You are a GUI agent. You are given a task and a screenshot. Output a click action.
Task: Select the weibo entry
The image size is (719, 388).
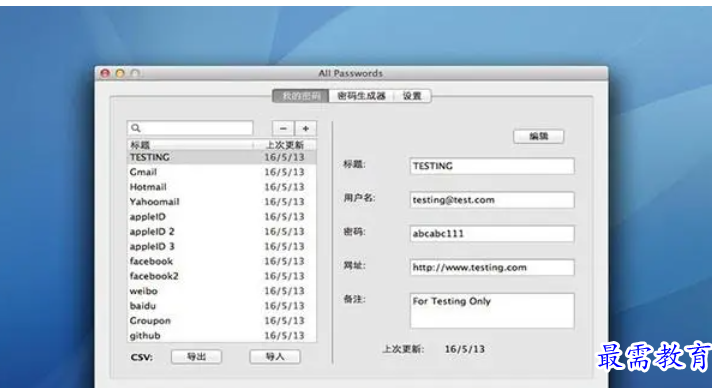pyautogui.click(x=221, y=291)
